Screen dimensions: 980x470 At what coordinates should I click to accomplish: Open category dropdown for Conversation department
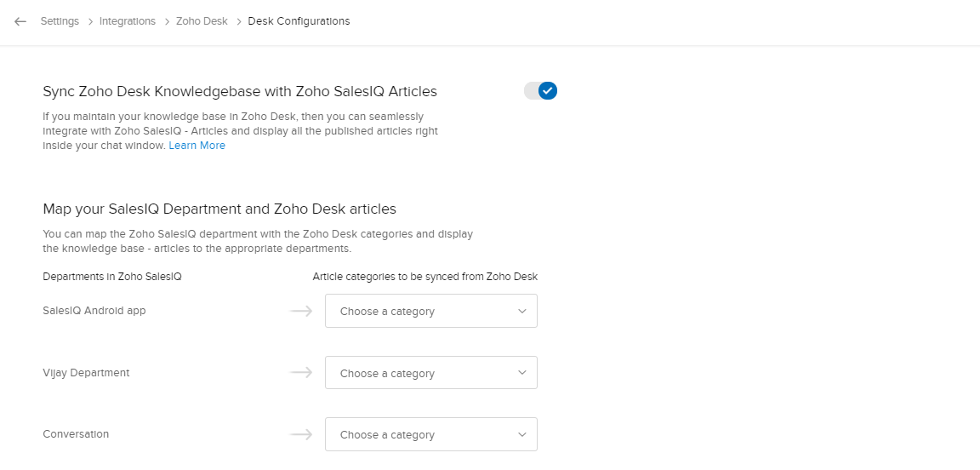[x=430, y=434]
